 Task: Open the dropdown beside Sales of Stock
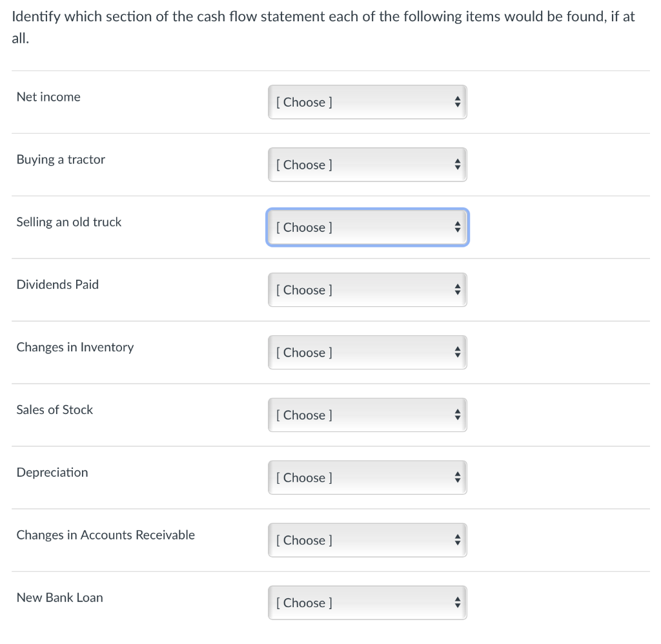[367, 415]
